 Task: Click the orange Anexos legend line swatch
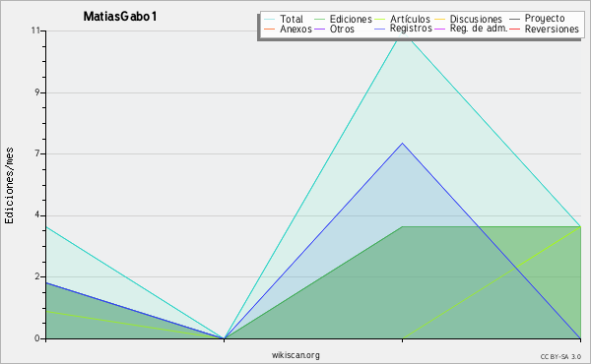pos(270,29)
